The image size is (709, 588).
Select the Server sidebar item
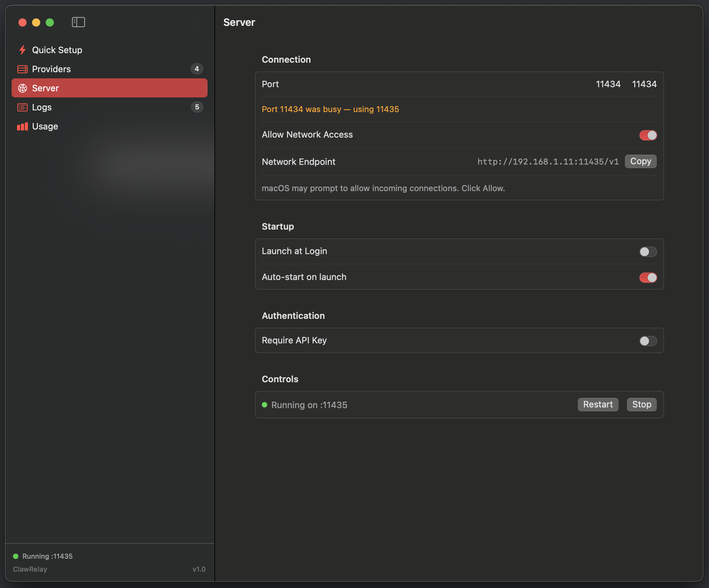(x=109, y=88)
